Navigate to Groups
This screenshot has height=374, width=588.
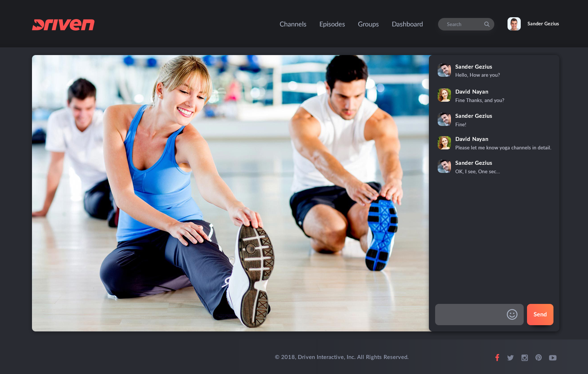[368, 24]
